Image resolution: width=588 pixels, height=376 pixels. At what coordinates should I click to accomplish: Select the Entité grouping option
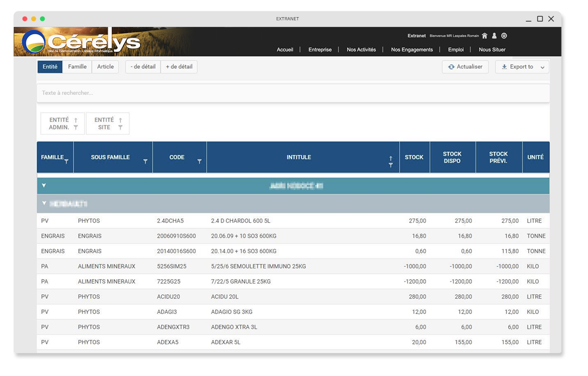pyautogui.click(x=50, y=67)
